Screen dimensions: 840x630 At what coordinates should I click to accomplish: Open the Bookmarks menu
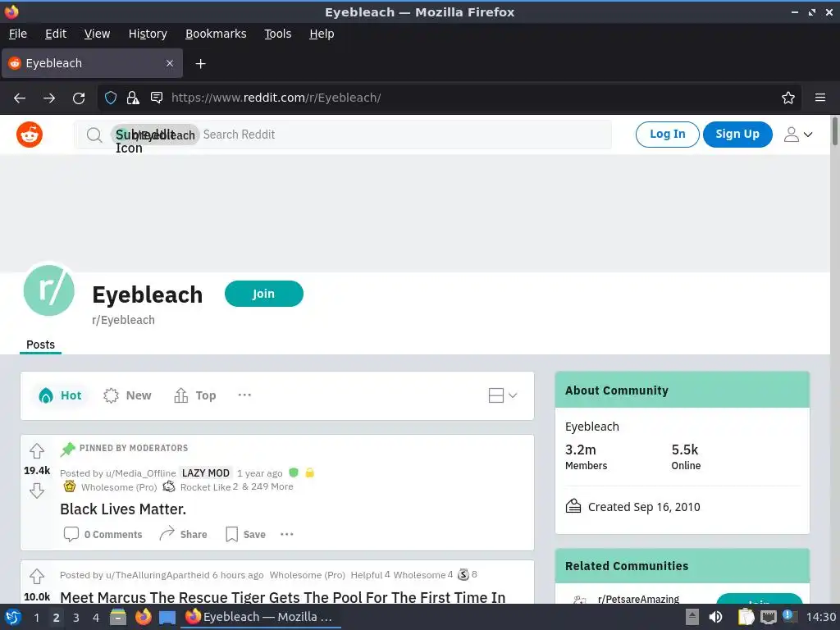point(216,34)
